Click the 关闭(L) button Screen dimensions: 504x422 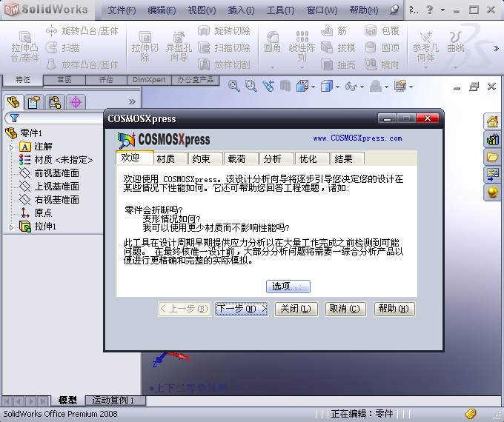click(296, 309)
